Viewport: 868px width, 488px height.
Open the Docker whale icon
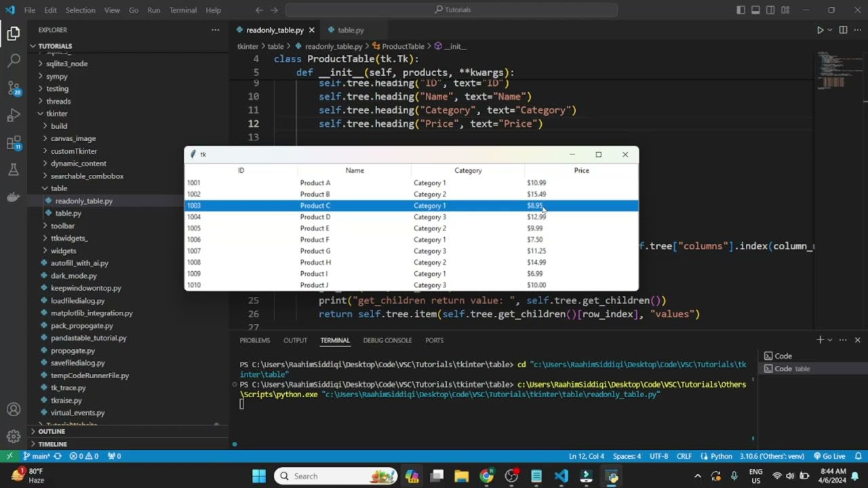pyautogui.click(x=14, y=197)
